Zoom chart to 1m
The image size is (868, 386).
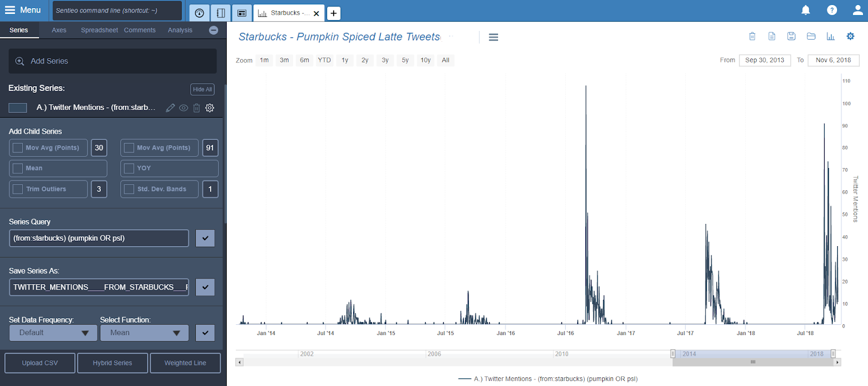pos(264,60)
